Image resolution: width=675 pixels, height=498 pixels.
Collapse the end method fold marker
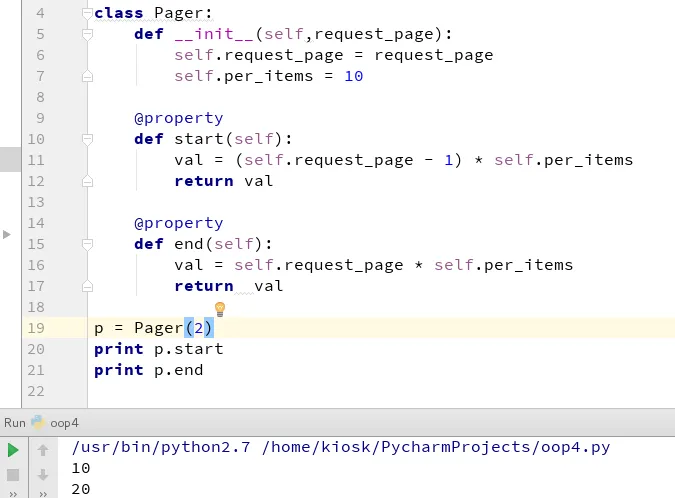tap(87, 244)
